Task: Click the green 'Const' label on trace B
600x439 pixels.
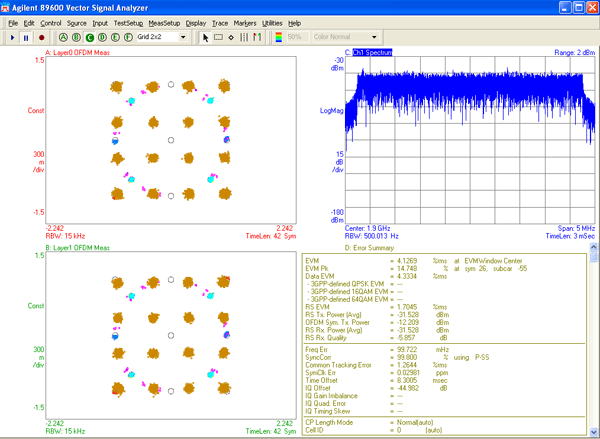Action: [36, 306]
